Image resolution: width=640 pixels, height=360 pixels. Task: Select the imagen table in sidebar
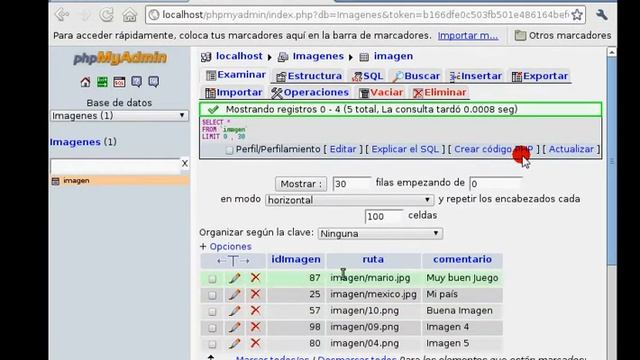coord(76,180)
